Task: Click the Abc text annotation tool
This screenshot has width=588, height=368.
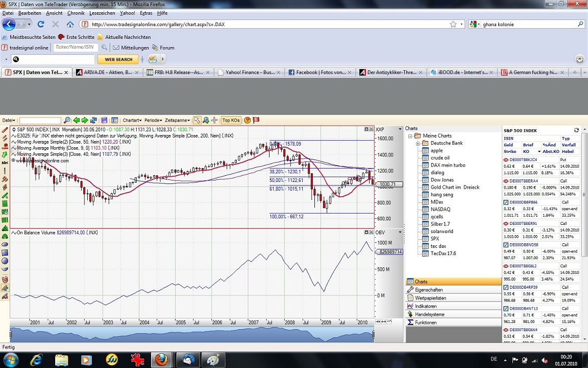Action: [x=5, y=163]
